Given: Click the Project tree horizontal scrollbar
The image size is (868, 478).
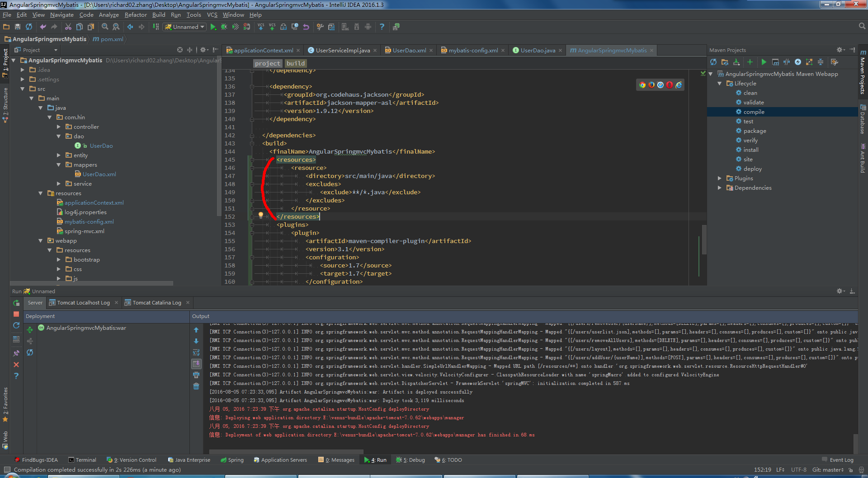Looking at the screenshot, I should pos(91,283).
